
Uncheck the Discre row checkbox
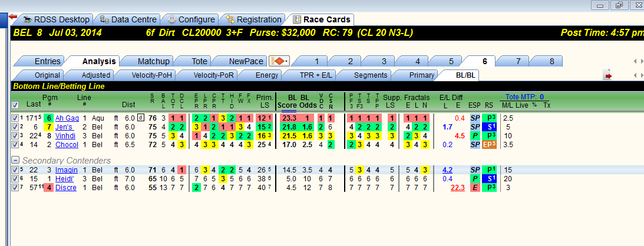click(x=15, y=187)
